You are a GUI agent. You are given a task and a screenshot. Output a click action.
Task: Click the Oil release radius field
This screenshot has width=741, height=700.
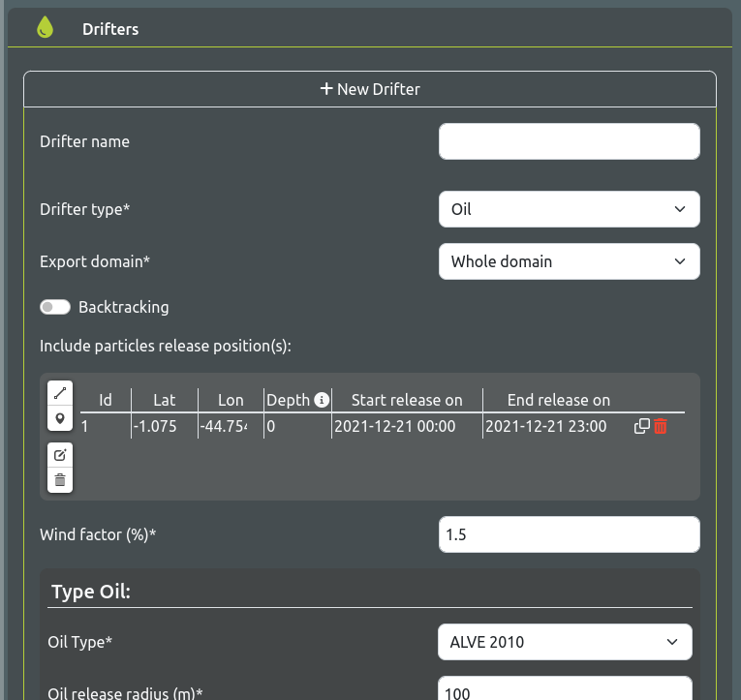[x=565, y=690]
